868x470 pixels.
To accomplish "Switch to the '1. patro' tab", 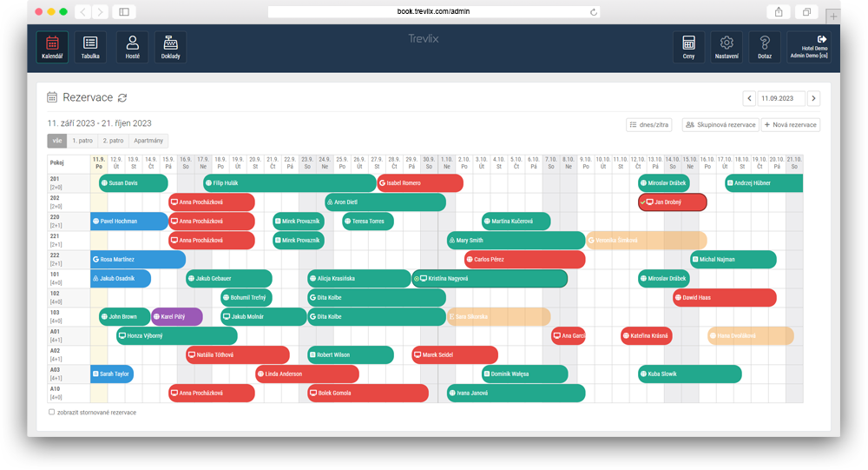I will click(83, 140).
